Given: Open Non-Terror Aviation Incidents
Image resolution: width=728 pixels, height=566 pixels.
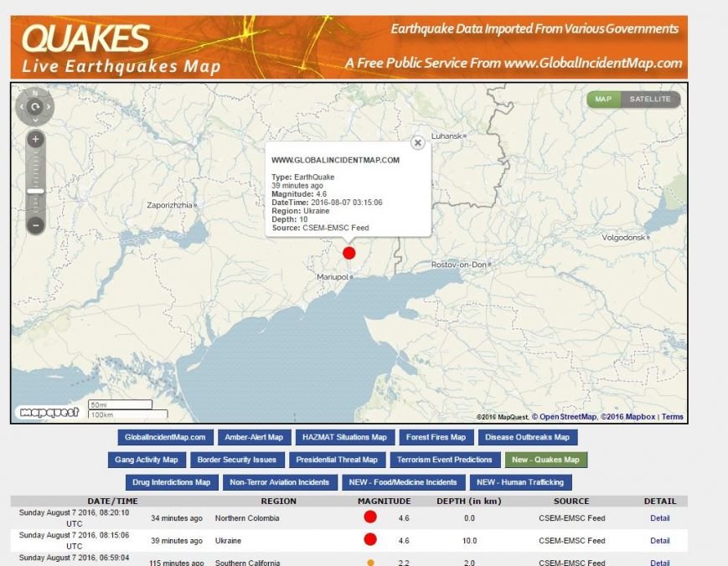Looking at the screenshot, I should (280, 482).
